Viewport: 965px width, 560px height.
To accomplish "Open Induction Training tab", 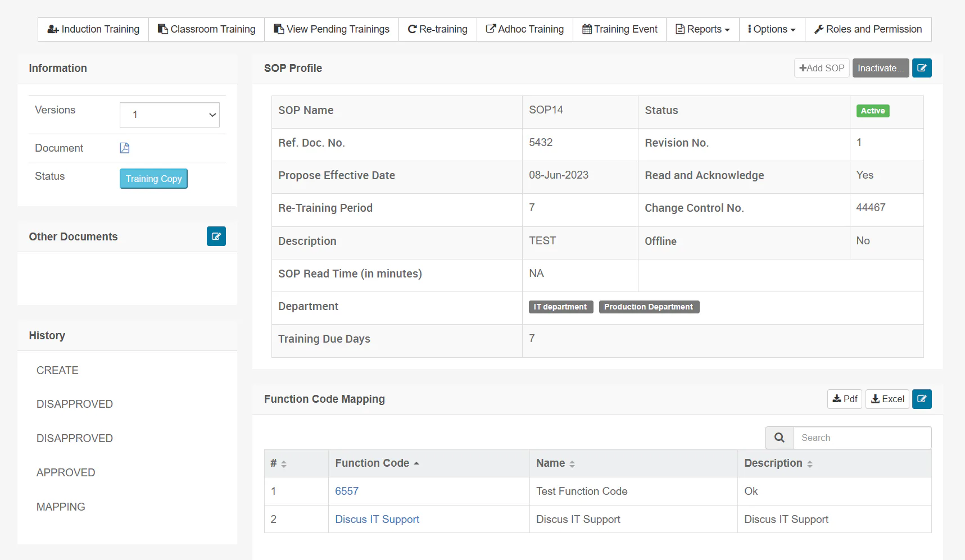I will pos(93,29).
